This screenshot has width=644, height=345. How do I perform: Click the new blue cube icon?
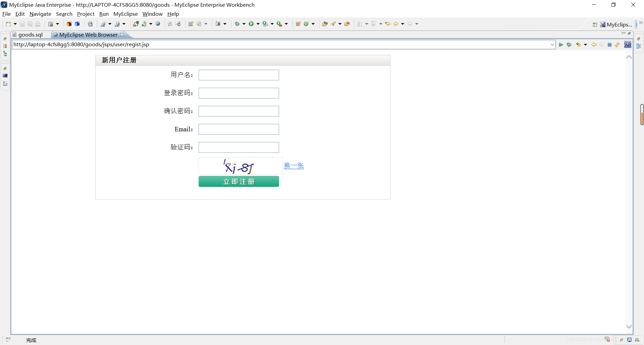click(x=77, y=24)
